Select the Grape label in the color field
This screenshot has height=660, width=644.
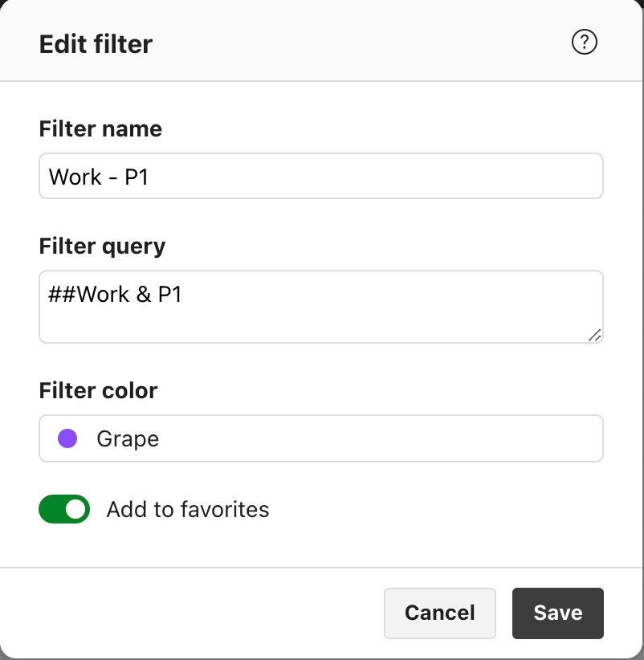tap(127, 438)
